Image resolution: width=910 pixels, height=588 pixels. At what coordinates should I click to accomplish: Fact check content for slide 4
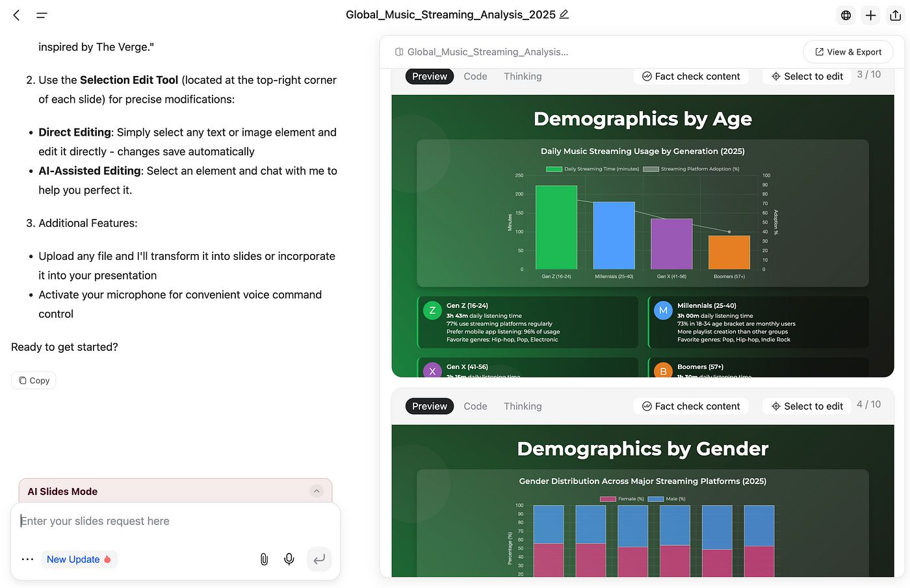(x=691, y=406)
